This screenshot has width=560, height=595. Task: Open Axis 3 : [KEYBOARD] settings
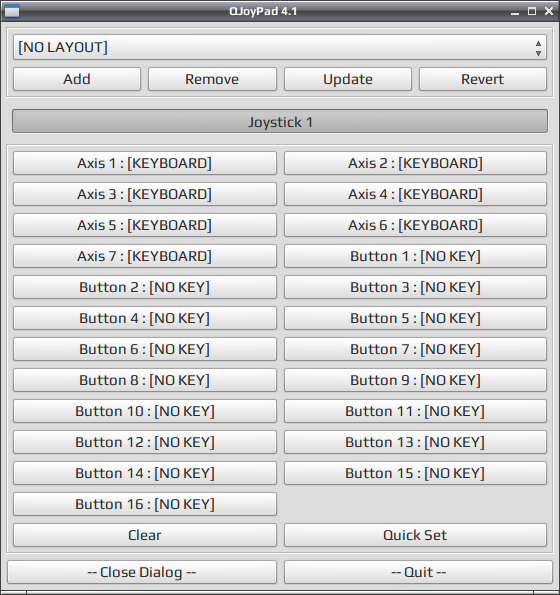tap(145, 194)
